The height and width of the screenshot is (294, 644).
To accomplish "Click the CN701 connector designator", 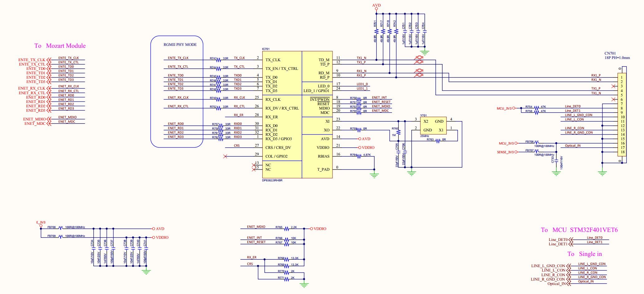I will (x=610, y=53).
